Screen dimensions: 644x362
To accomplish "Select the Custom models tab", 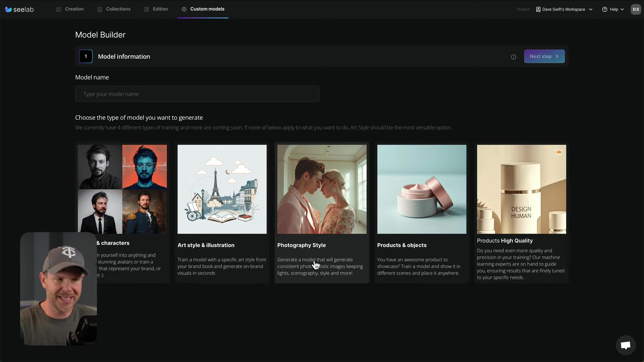I will [x=203, y=9].
